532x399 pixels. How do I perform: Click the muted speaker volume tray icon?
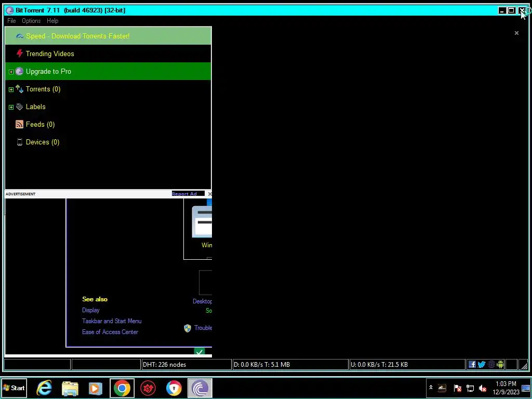tap(483, 388)
